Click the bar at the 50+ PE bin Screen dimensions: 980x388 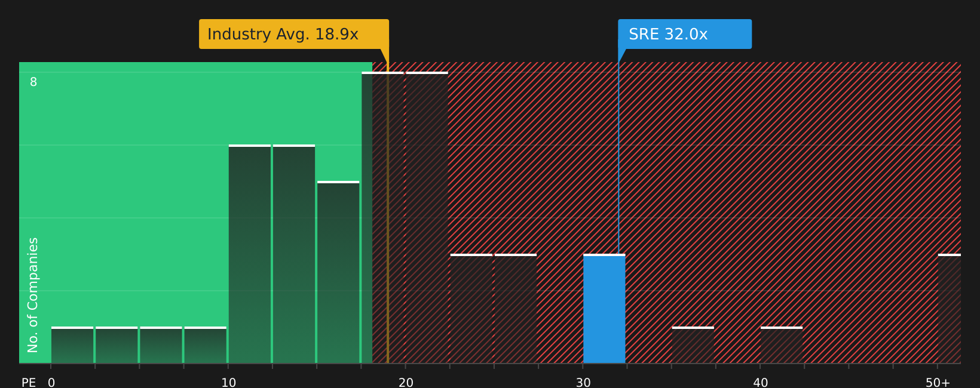point(950,309)
